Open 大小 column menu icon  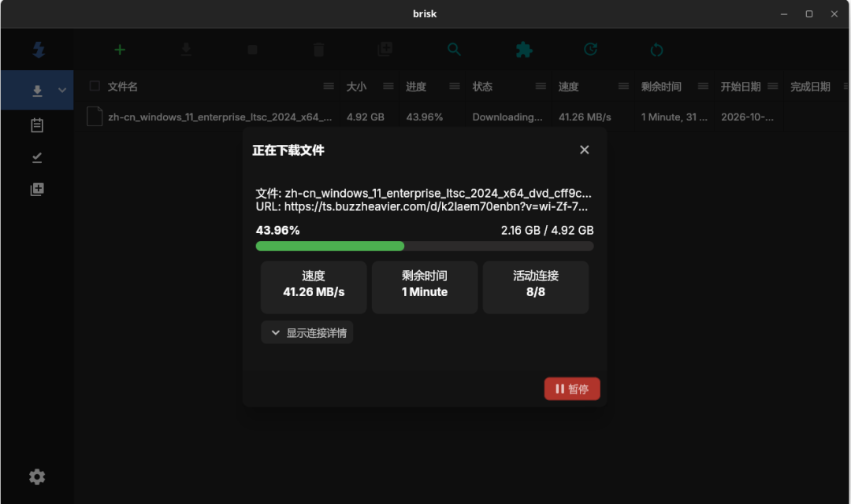[x=388, y=86]
